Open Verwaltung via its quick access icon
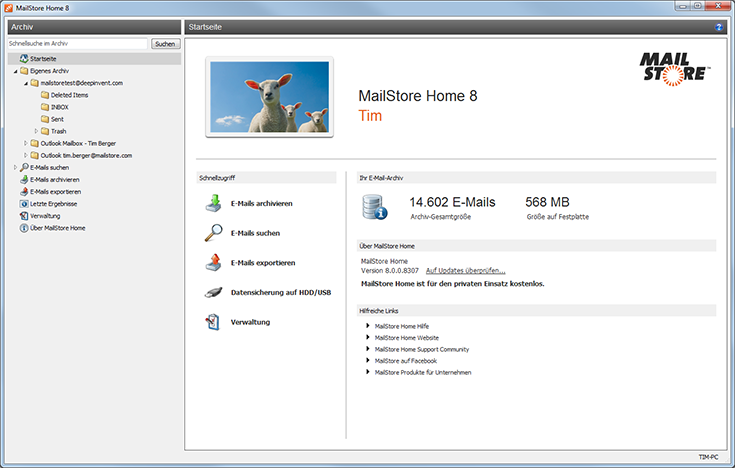Viewport: 735px width, 468px height. [x=213, y=322]
